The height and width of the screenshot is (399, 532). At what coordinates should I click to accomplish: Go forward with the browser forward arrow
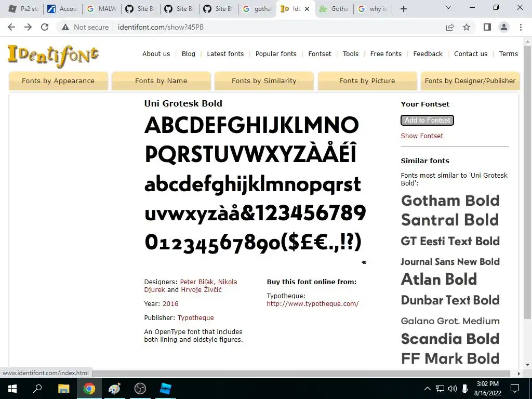click(28, 27)
